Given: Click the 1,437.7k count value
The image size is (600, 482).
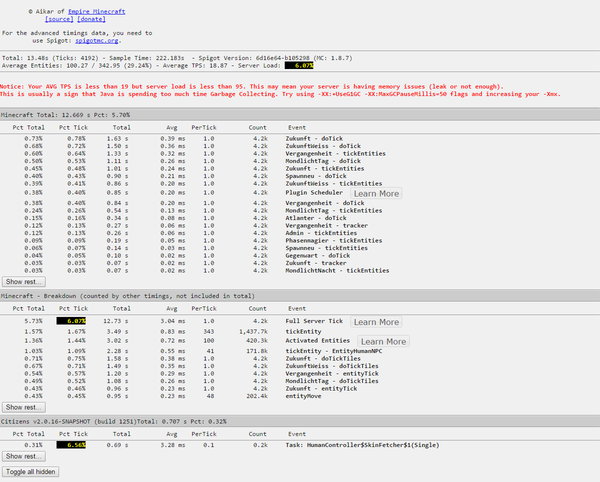Looking at the screenshot, I should tap(253, 332).
